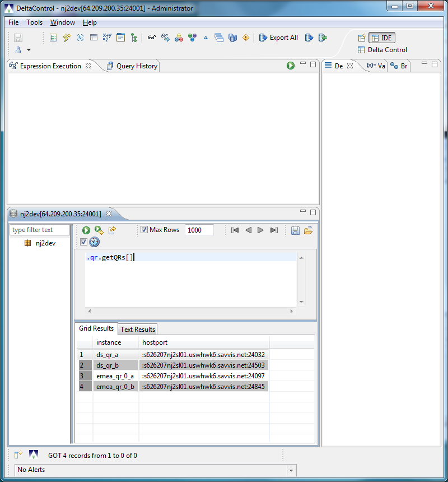448x482 pixels.
Task: Click the open perspective icon beside IDE
Action: pyautogui.click(x=362, y=38)
